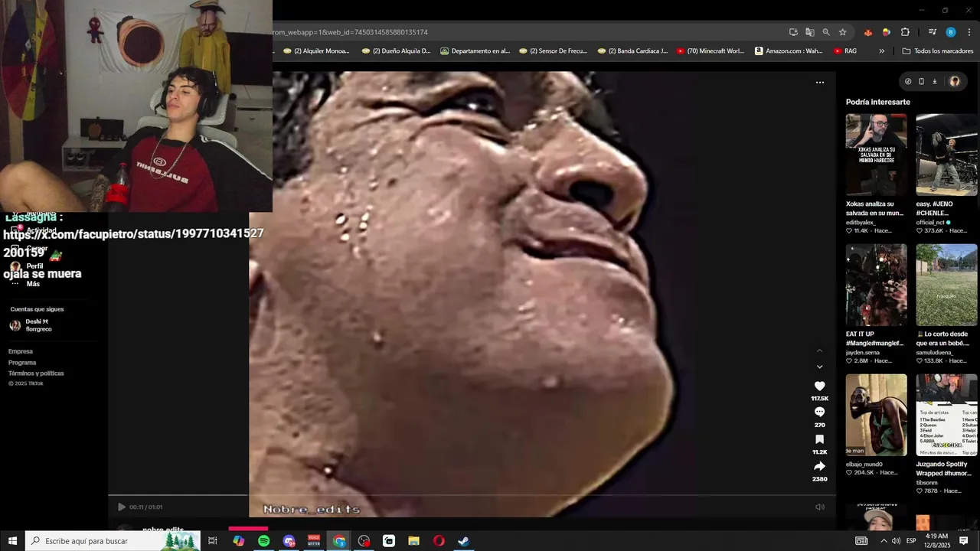Screen dimensions: 980x551
Task: Show more bookmarks with the double chevron
Action: click(x=881, y=51)
